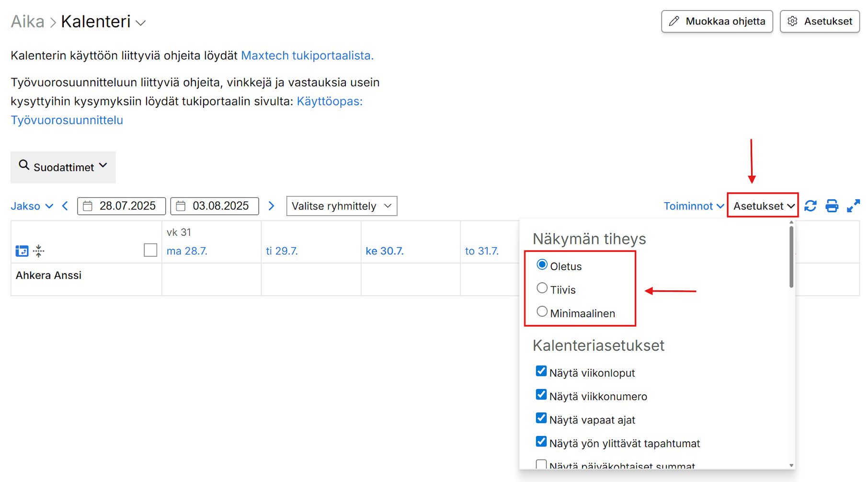
Task: Click the print calendar icon
Action: coord(832,206)
